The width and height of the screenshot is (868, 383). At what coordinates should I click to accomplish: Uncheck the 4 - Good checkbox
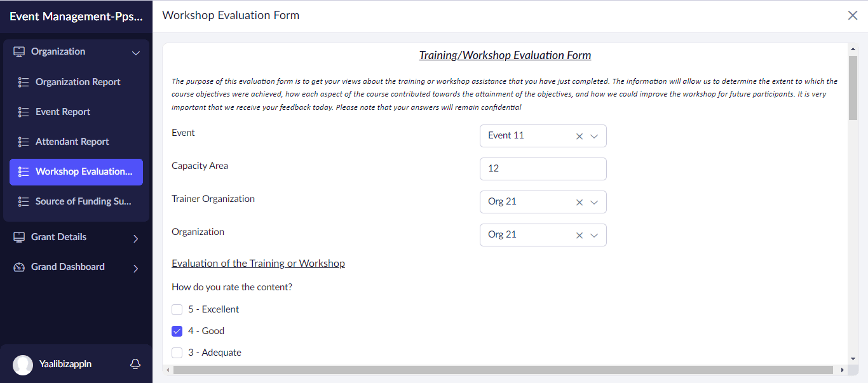pos(177,332)
